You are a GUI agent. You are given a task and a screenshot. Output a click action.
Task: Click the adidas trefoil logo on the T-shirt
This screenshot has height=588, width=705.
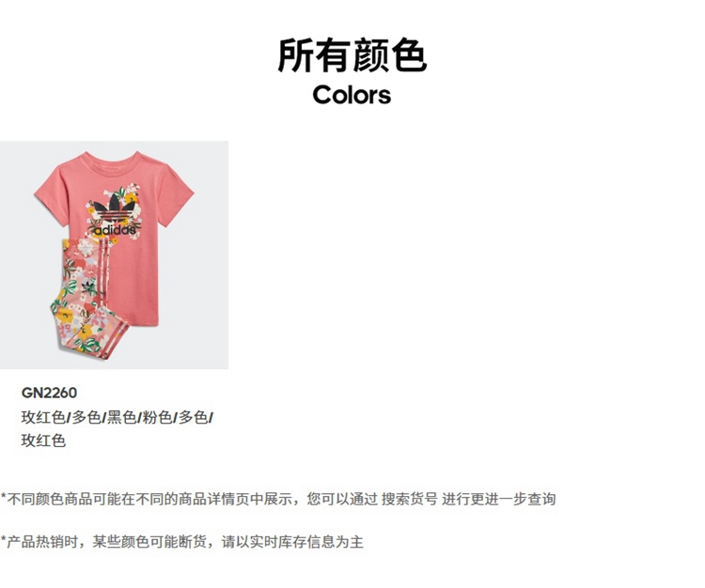click(x=115, y=208)
